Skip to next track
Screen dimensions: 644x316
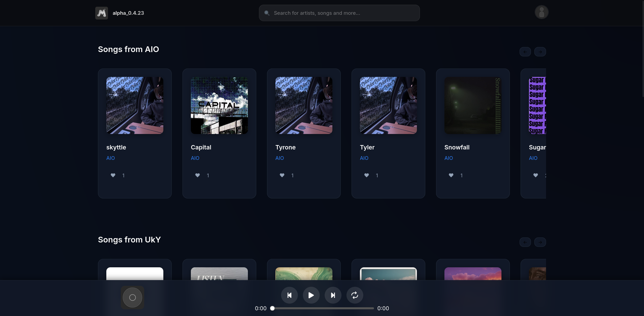click(x=333, y=295)
